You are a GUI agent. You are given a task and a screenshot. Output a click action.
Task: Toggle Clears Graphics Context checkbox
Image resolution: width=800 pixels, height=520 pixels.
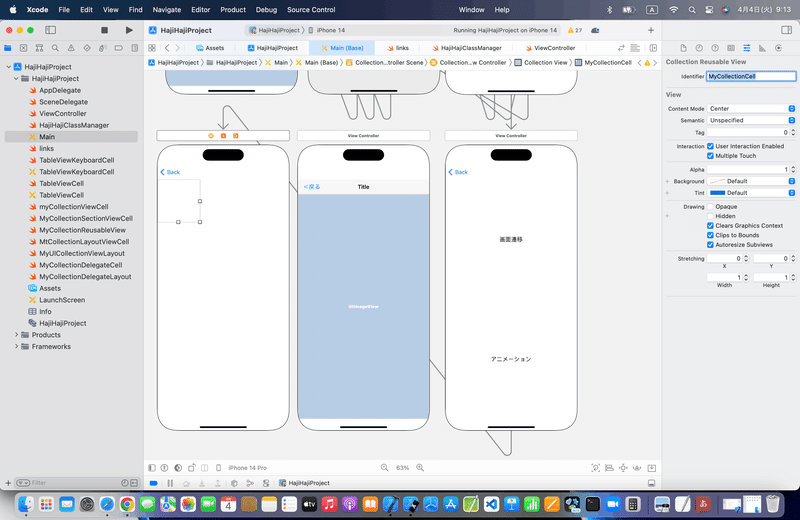[x=710, y=226]
